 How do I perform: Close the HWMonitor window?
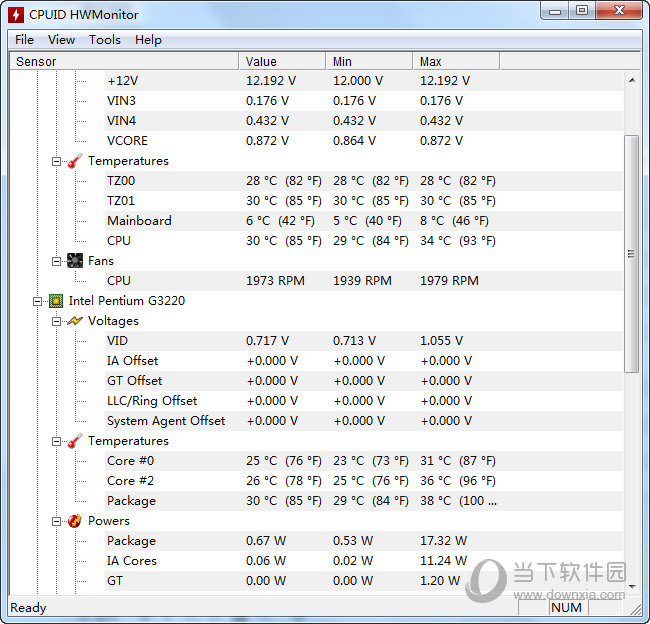click(619, 11)
